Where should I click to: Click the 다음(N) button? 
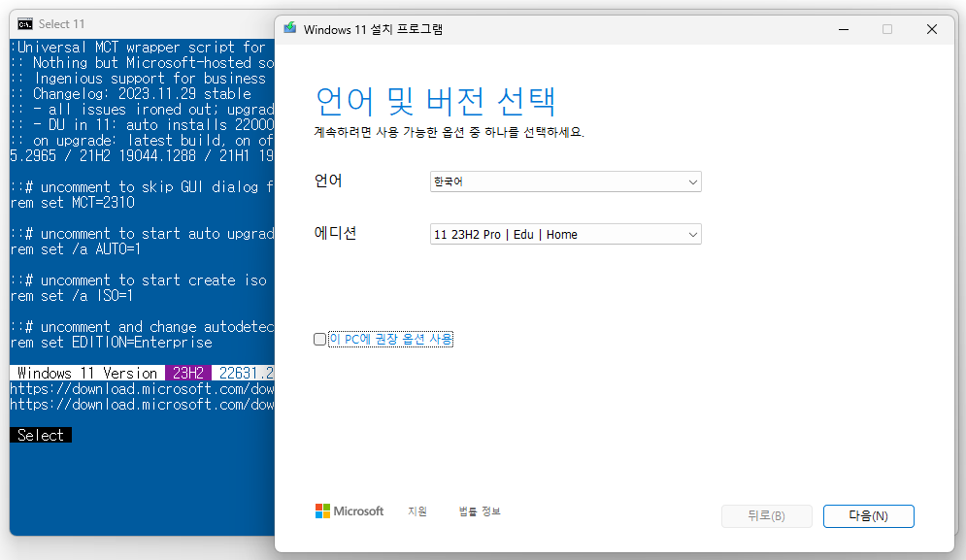point(869,516)
